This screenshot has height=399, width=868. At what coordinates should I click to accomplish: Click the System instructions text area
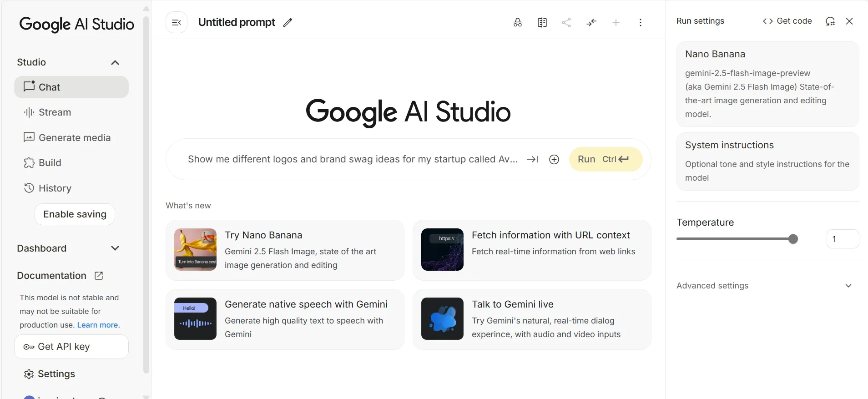pyautogui.click(x=768, y=162)
